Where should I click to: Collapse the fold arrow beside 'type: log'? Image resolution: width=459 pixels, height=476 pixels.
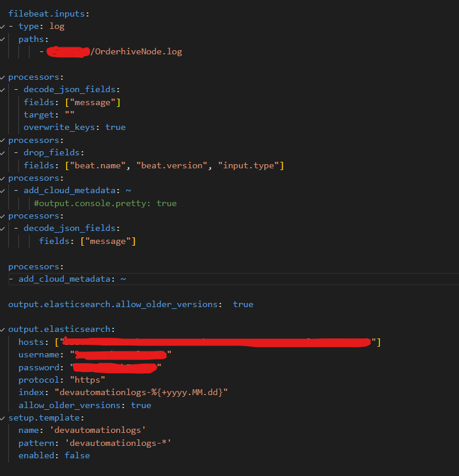(x=2, y=27)
